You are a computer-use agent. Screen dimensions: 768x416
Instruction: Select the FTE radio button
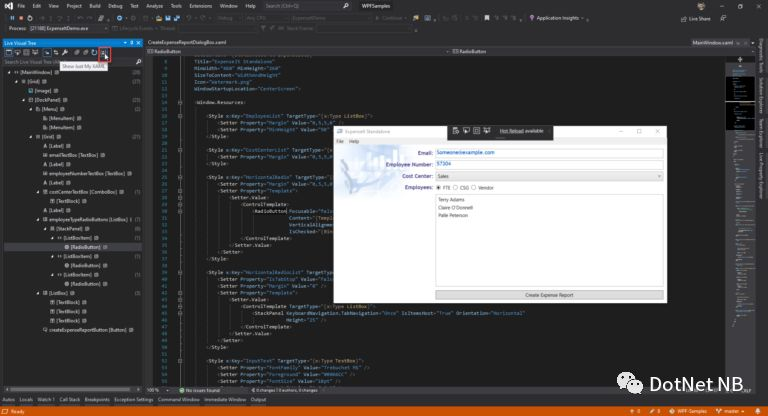[438, 188]
